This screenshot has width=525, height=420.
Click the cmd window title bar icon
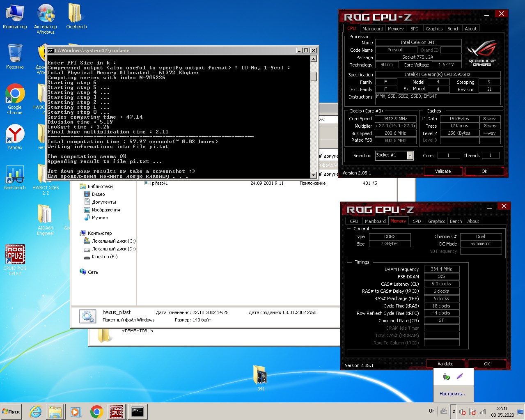point(50,50)
